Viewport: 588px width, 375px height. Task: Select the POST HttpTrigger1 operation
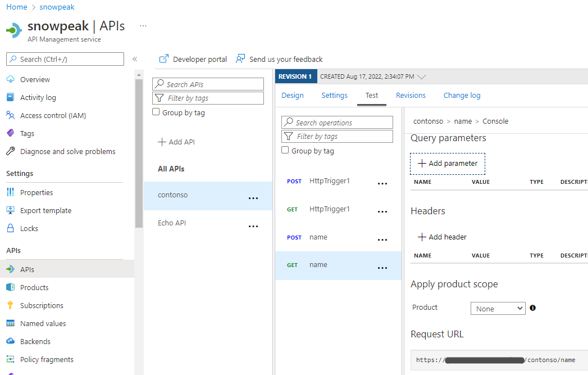coord(329,181)
